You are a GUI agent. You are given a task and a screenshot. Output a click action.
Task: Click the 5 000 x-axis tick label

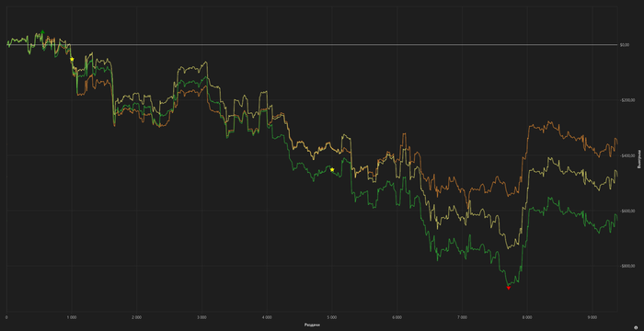pos(332,317)
